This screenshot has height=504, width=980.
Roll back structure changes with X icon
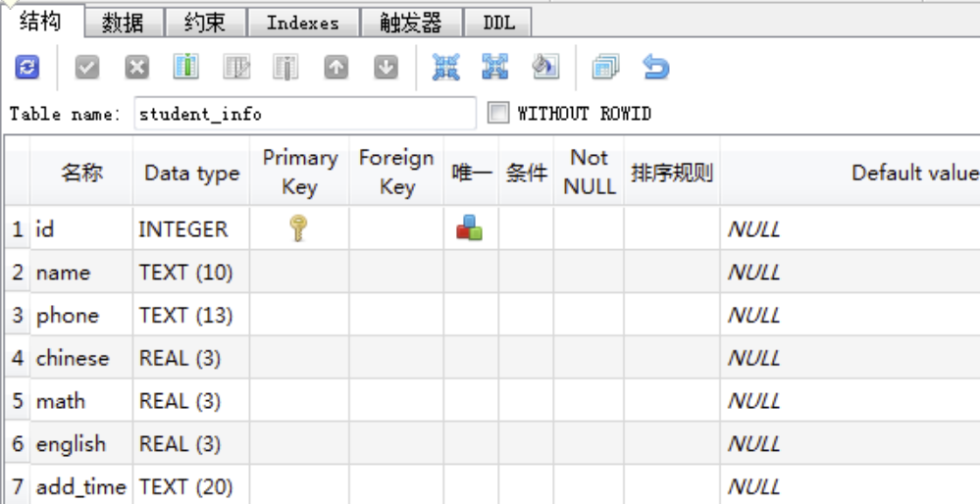coord(137,68)
